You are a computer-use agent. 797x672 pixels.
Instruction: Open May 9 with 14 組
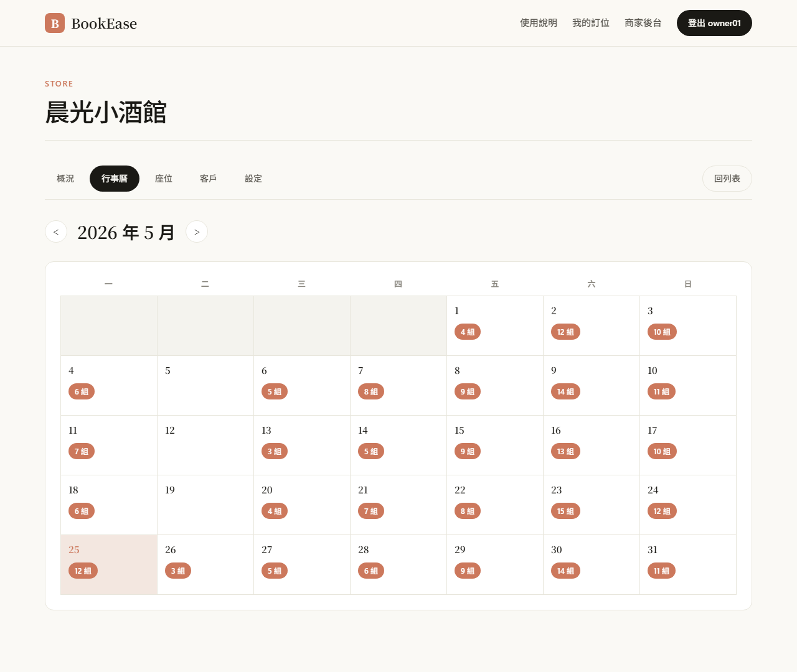pyautogui.click(x=592, y=386)
